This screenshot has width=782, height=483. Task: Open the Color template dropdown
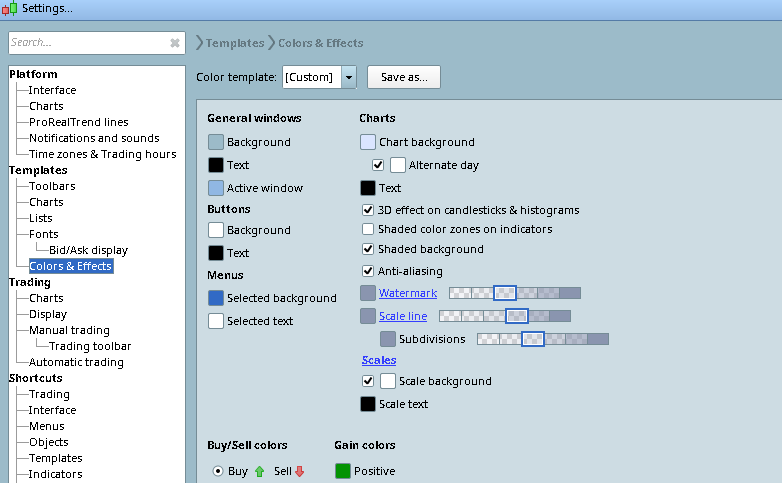(x=348, y=77)
